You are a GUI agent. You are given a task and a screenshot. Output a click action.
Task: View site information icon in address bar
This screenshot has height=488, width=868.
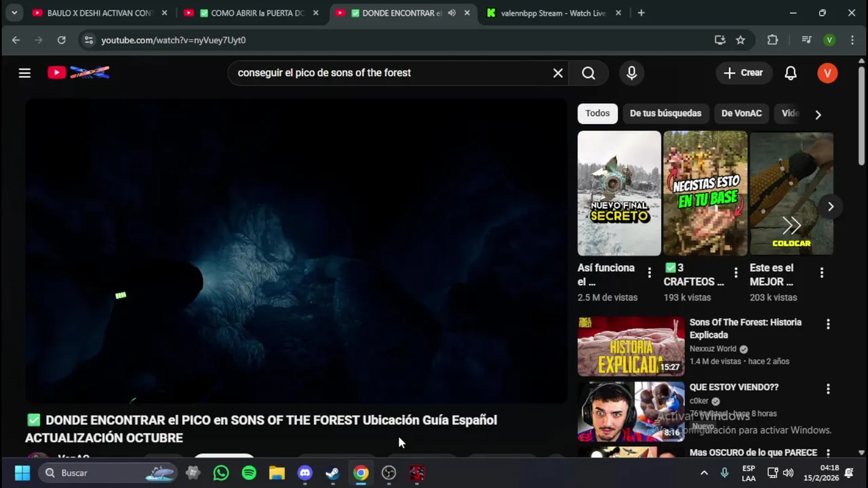[x=89, y=40]
